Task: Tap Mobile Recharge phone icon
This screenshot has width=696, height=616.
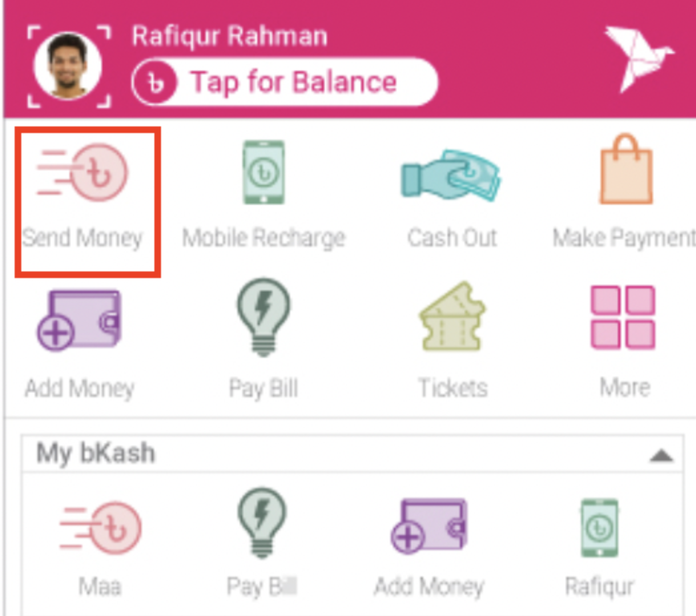Action: coord(263,172)
